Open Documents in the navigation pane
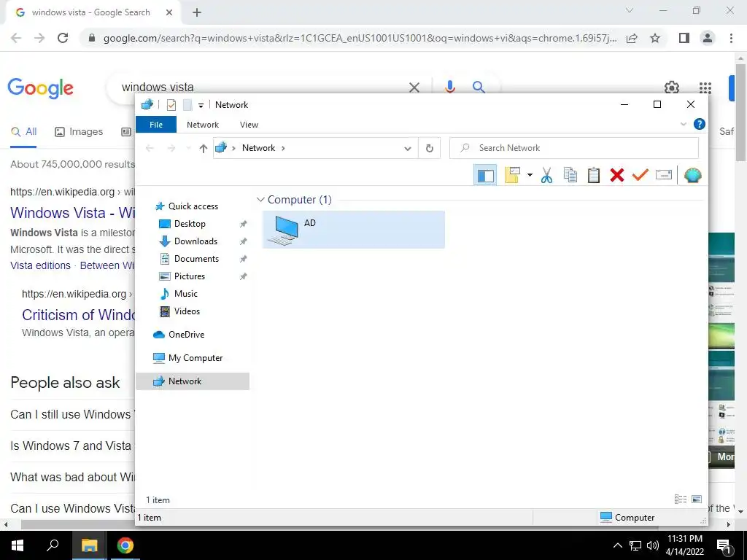The image size is (747, 560). pos(196,259)
